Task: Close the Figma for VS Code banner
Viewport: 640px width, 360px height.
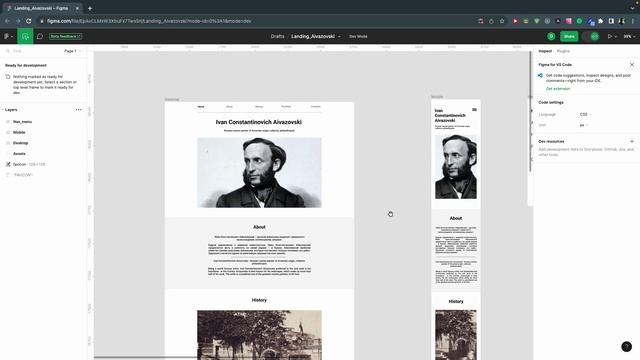Action: coord(632,64)
